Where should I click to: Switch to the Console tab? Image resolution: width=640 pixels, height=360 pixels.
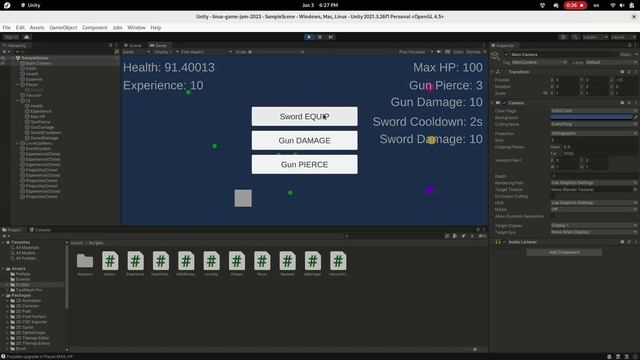click(40, 230)
